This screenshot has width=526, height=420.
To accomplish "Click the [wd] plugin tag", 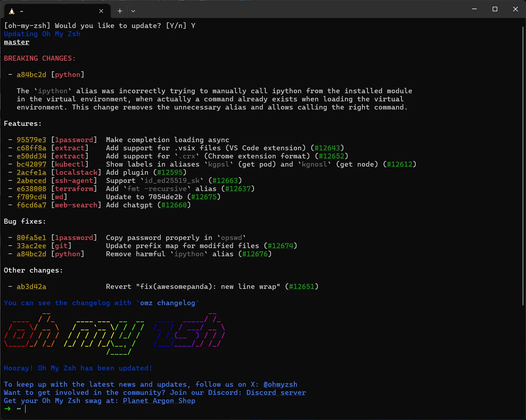I will tap(59, 197).
